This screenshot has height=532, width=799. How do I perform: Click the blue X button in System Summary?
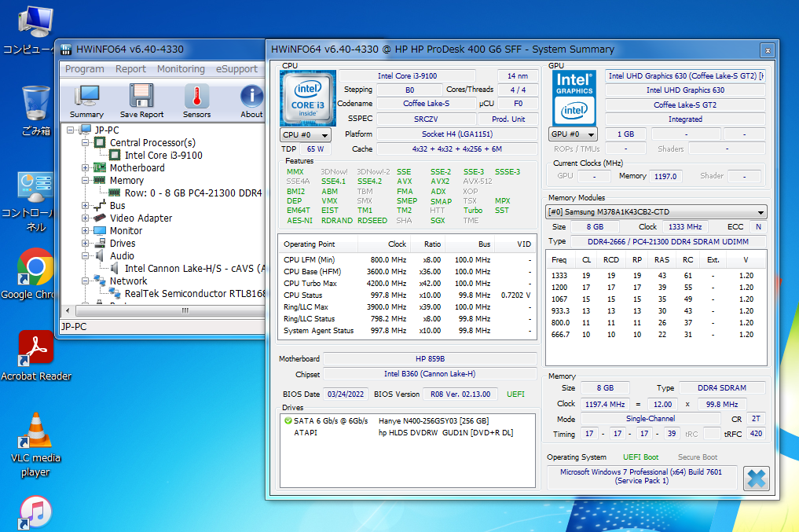click(x=756, y=479)
